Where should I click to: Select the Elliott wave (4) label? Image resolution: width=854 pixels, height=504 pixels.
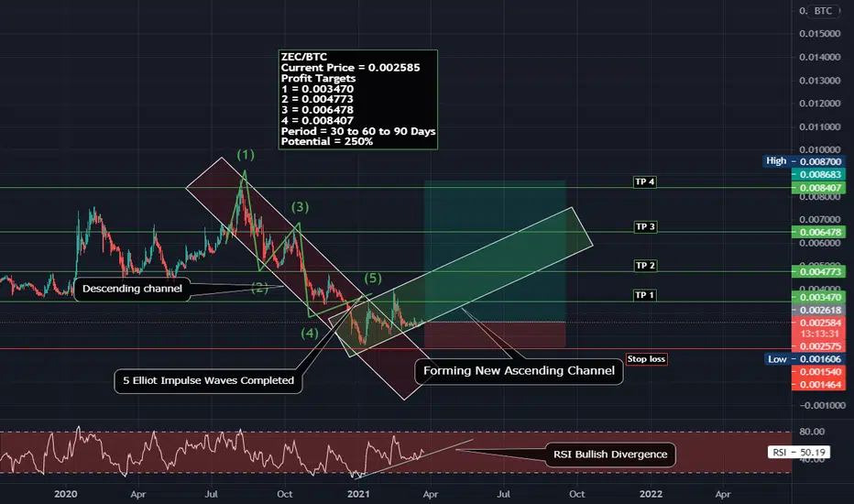pos(310,333)
